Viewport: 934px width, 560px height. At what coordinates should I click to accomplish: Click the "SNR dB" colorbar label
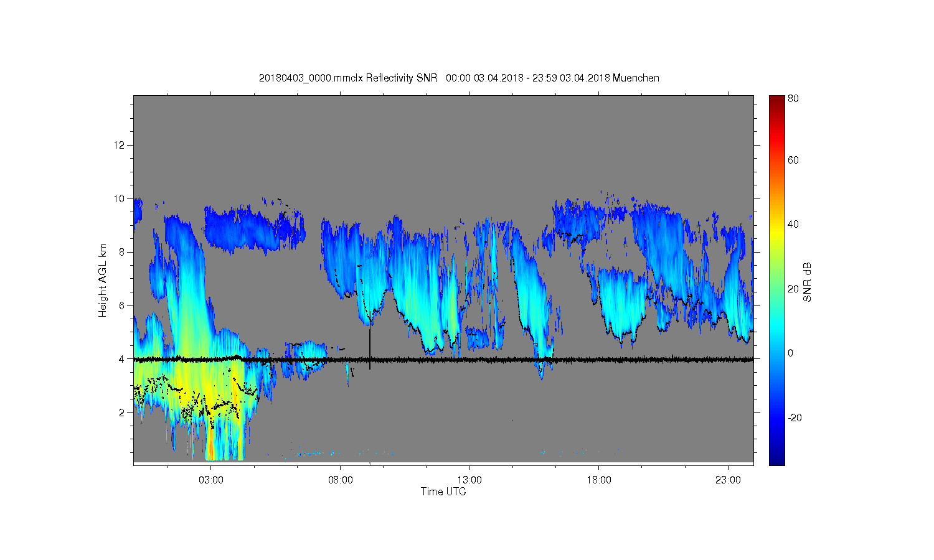tap(807, 282)
